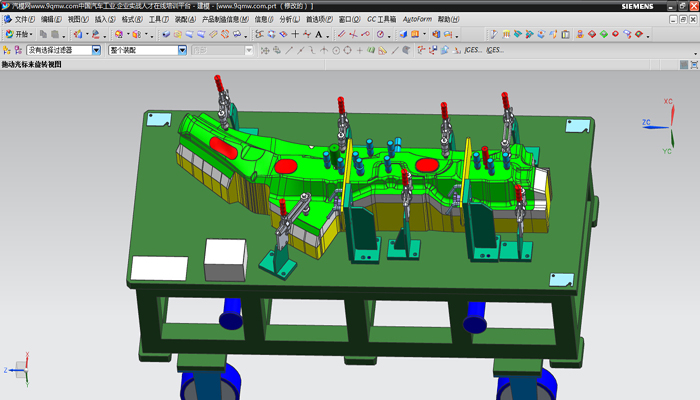Open the 装配 (Assembly) menu
This screenshot has width=700, height=400.
point(185,19)
